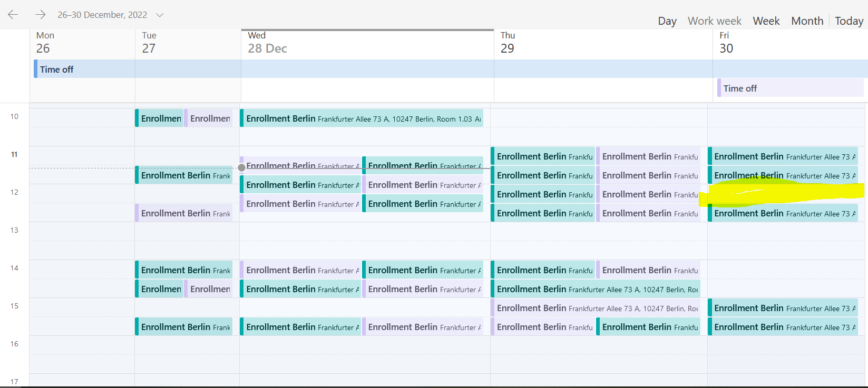Open Friday 11:00 Enrollment Berlin event
Viewport: 868px width, 388px height.
coord(783,156)
